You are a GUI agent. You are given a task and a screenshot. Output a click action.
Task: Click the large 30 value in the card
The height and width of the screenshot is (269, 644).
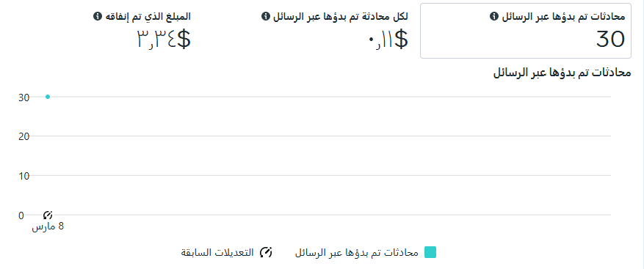point(610,40)
